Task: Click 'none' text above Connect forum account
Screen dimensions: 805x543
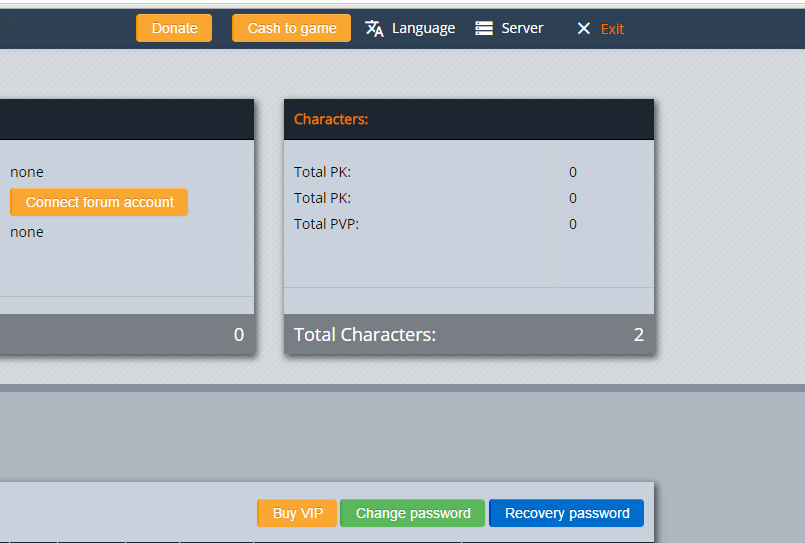Action: pyautogui.click(x=27, y=172)
